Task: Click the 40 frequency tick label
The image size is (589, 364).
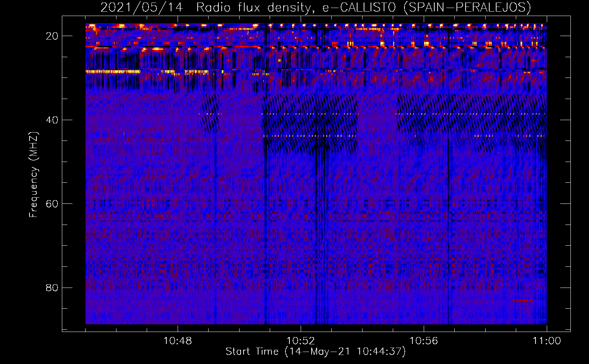Action: [x=52, y=120]
